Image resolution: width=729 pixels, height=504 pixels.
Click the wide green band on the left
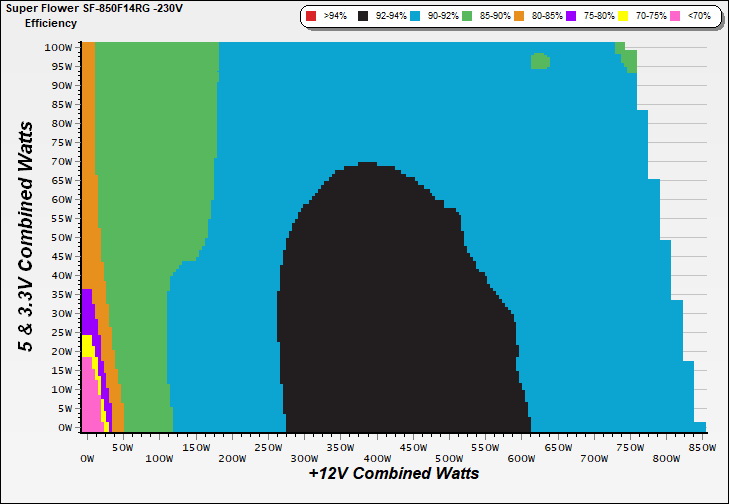point(150,200)
